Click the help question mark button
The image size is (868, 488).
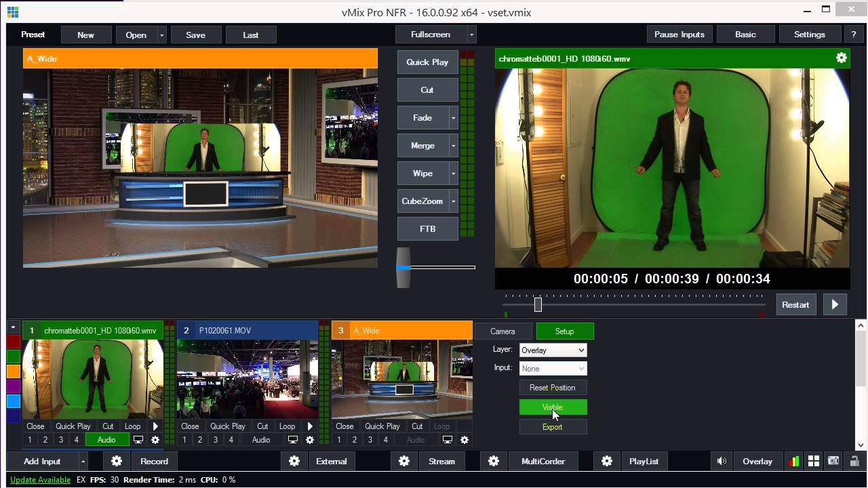(x=853, y=35)
